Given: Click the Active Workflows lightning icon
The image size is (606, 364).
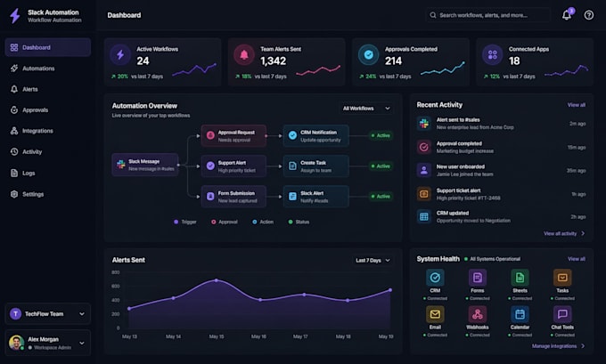Looking at the screenshot, I should pyautogui.click(x=120, y=55).
